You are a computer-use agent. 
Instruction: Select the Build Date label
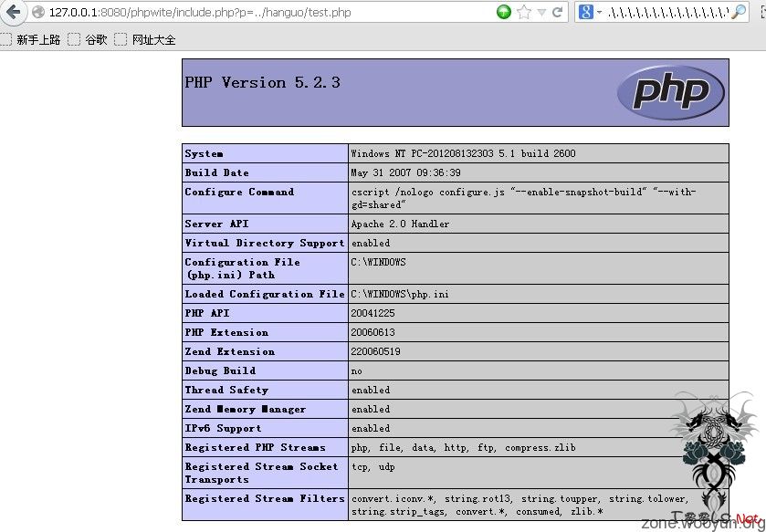(216, 172)
